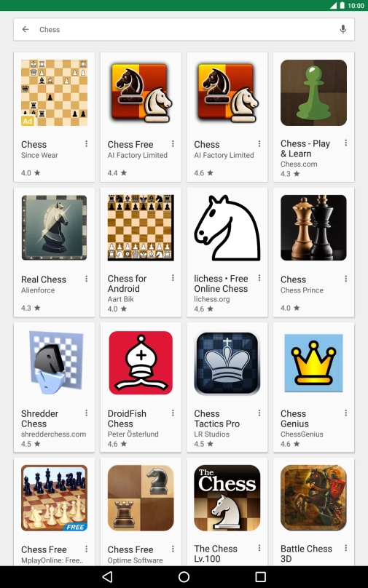This screenshot has height=588, width=368.
Task: Open The Chess Lv.100 app title
Action: [x=216, y=554]
